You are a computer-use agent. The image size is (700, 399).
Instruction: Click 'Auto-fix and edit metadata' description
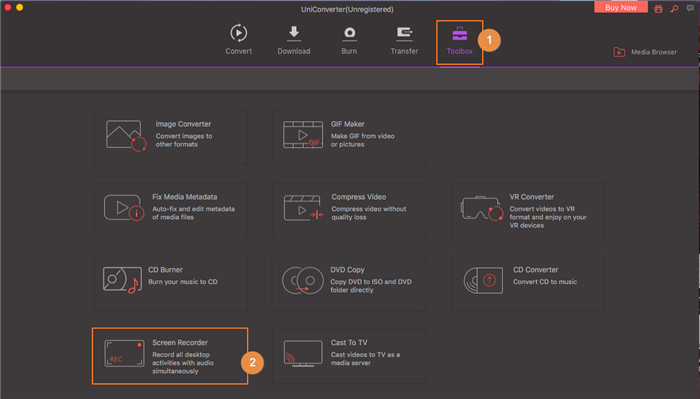click(193, 213)
